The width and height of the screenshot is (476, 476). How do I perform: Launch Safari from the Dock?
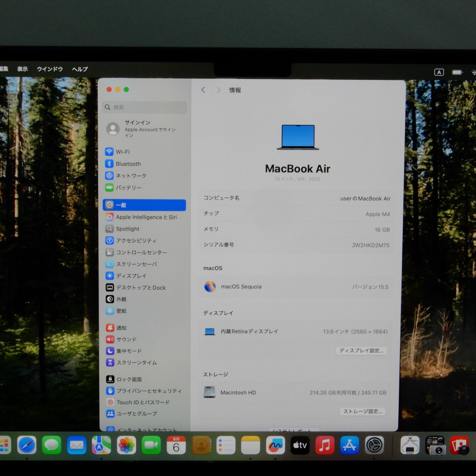pos(27,445)
